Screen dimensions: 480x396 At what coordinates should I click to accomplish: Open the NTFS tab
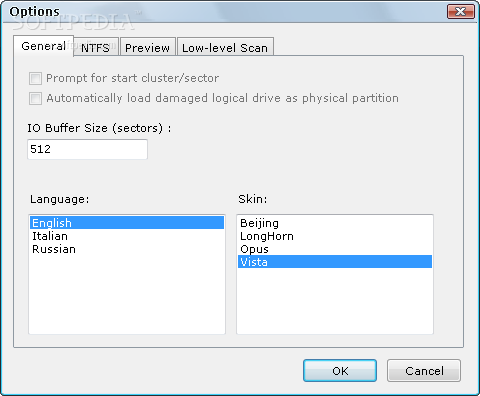click(96, 47)
